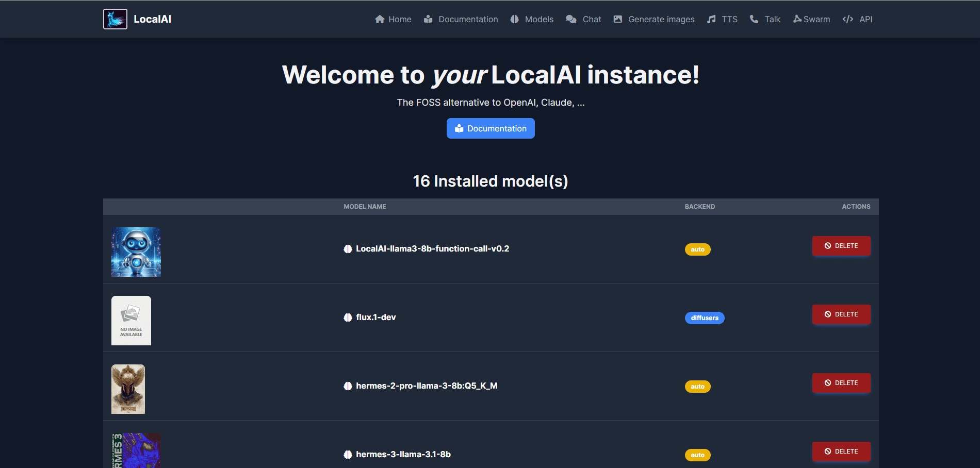Remove the hermes-2-pro-llama-3-8b:Q5_K_M model
980x468 pixels.
[x=841, y=383]
